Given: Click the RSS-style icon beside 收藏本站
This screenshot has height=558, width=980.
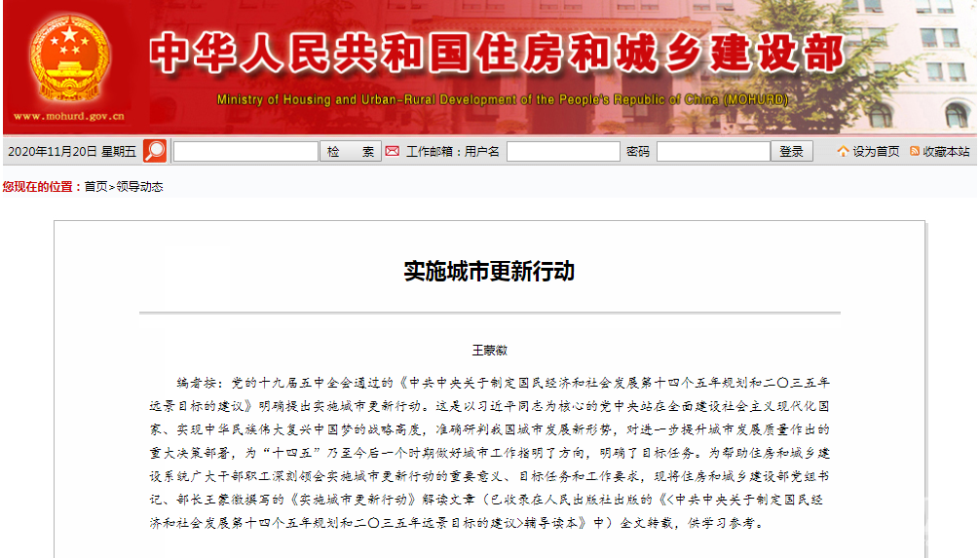Looking at the screenshot, I should point(915,151).
